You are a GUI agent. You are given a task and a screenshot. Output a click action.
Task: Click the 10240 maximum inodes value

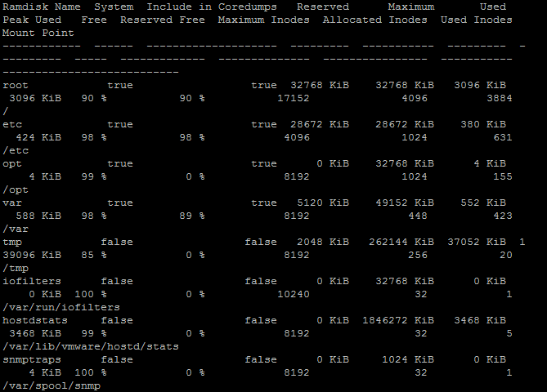pyautogui.click(x=293, y=294)
